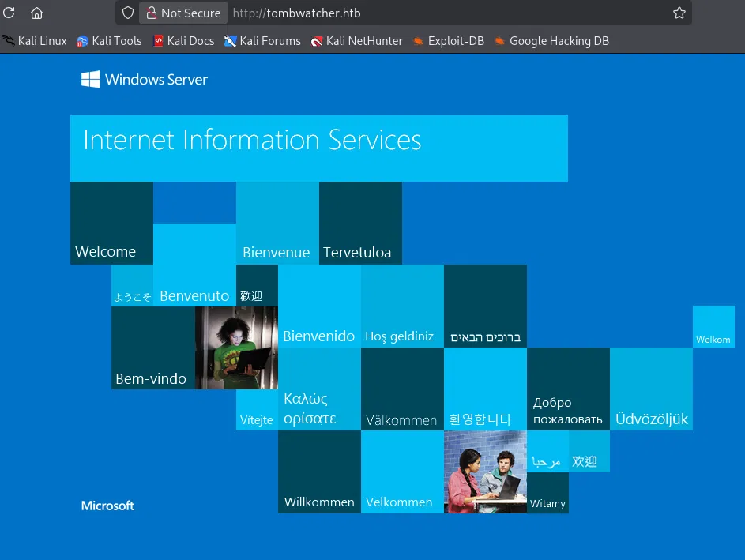Open the Exploit-DB bookmark
Viewport: 745px width, 560px height.
(x=449, y=41)
